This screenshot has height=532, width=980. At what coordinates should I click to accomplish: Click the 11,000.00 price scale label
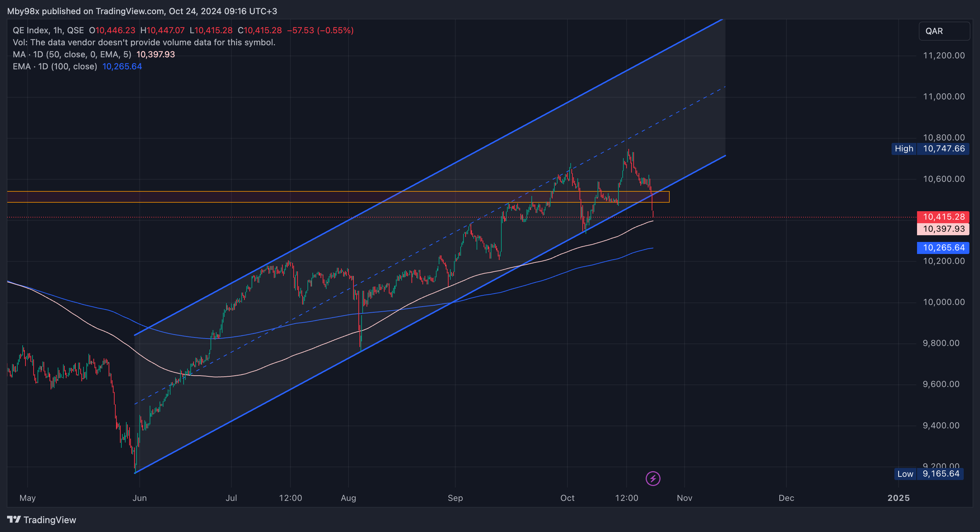944,97
